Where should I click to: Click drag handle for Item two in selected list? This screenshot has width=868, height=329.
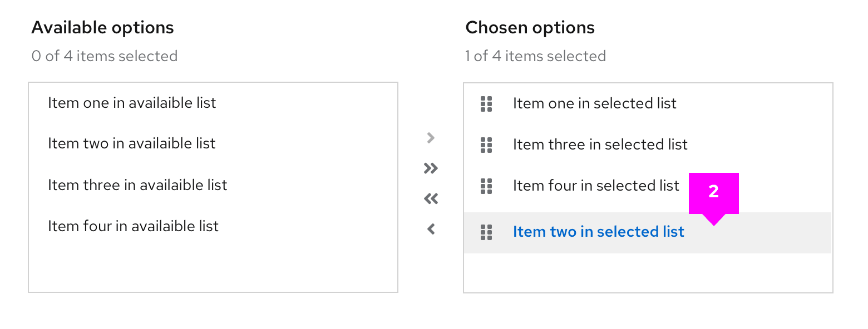[x=486, y=232]
